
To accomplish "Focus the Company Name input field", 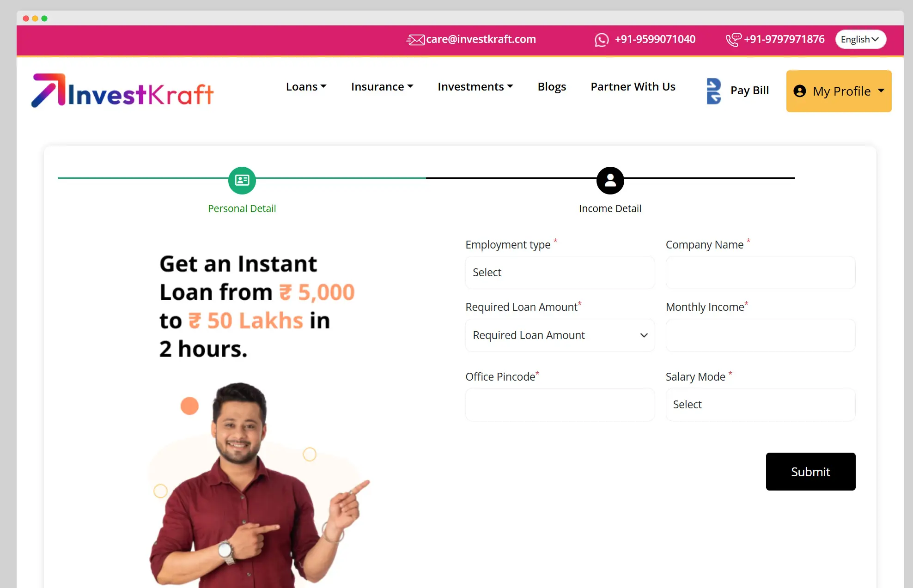I will pyautogui.click(x=761, y=273).
